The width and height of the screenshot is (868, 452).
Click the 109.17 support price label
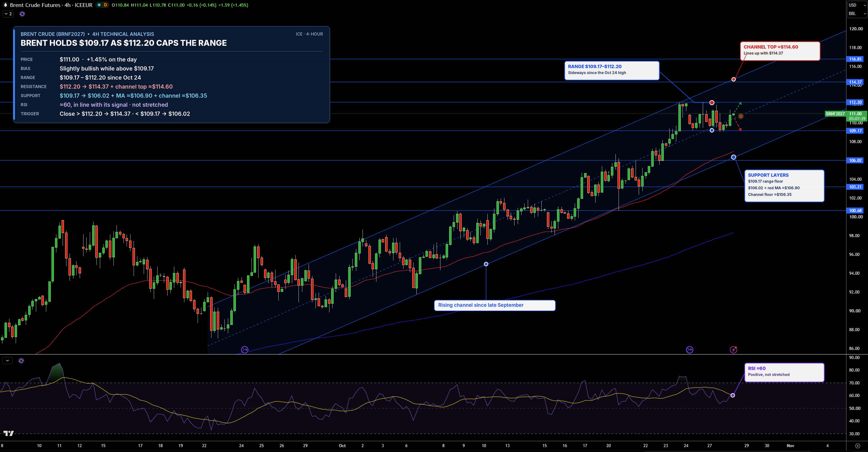coord(855,131)
